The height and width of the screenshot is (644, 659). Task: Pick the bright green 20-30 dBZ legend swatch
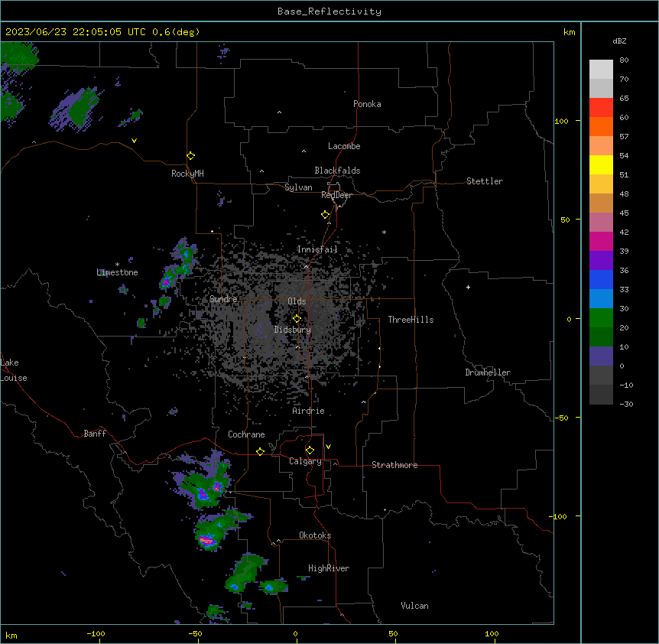click(x=601, y=318)
